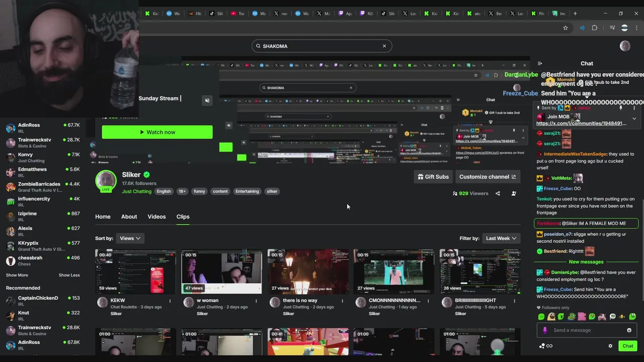Go to the Home channel tab
The image size is (644, 362).
pos(103,217)
